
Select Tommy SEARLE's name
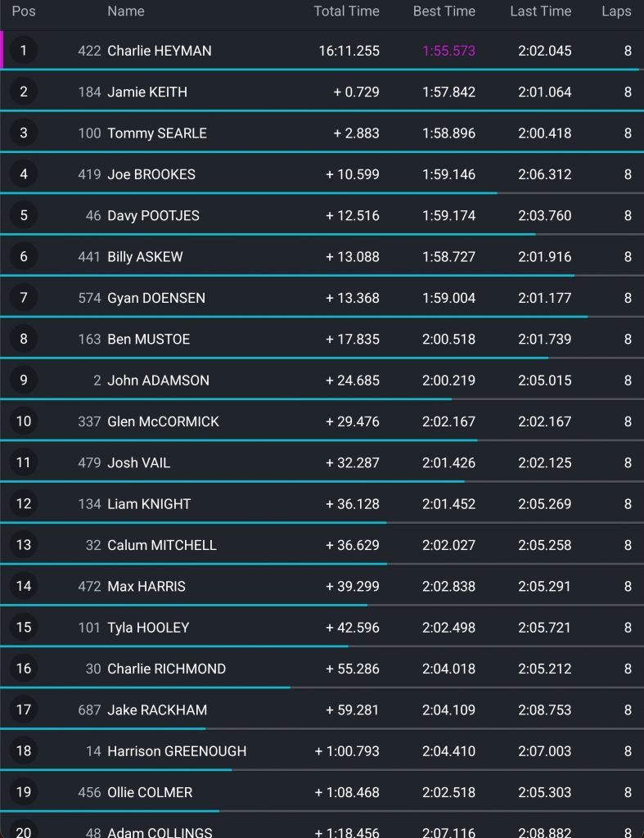(157, 133)
